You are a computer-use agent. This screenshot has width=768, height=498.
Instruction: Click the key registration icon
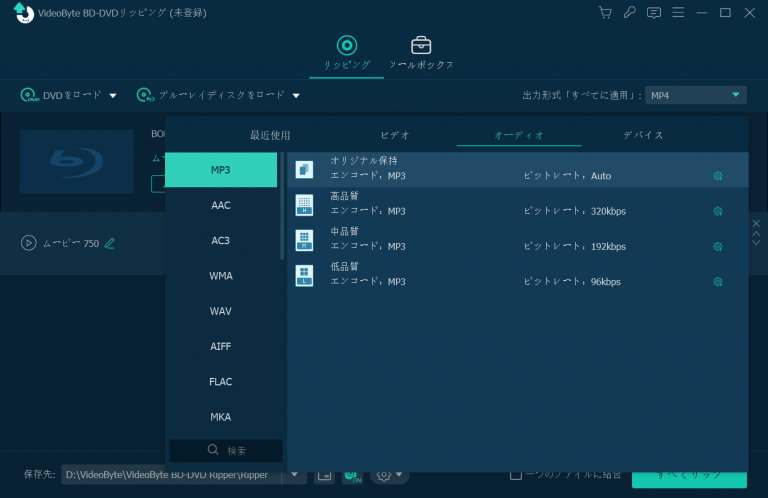[x=630, y=12]
